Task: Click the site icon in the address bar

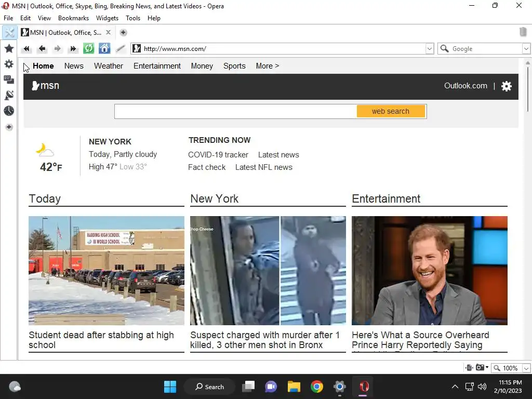Action: 137,48
